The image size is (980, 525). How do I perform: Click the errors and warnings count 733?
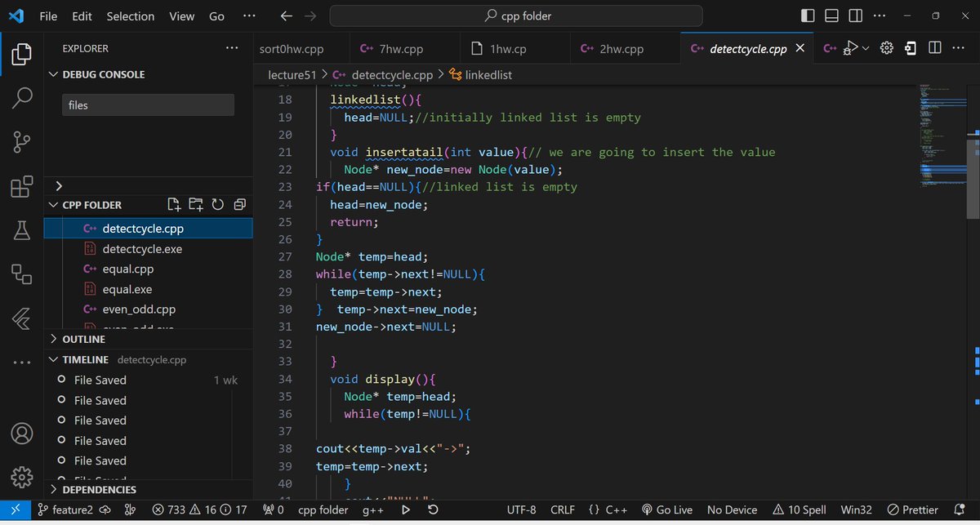pyautogui.click(x=199, y=509)
